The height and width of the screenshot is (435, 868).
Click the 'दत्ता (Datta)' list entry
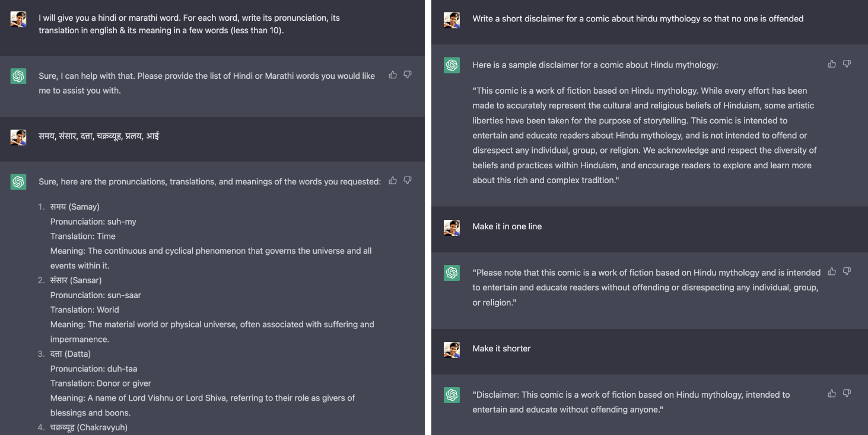[x=71, y=354]
